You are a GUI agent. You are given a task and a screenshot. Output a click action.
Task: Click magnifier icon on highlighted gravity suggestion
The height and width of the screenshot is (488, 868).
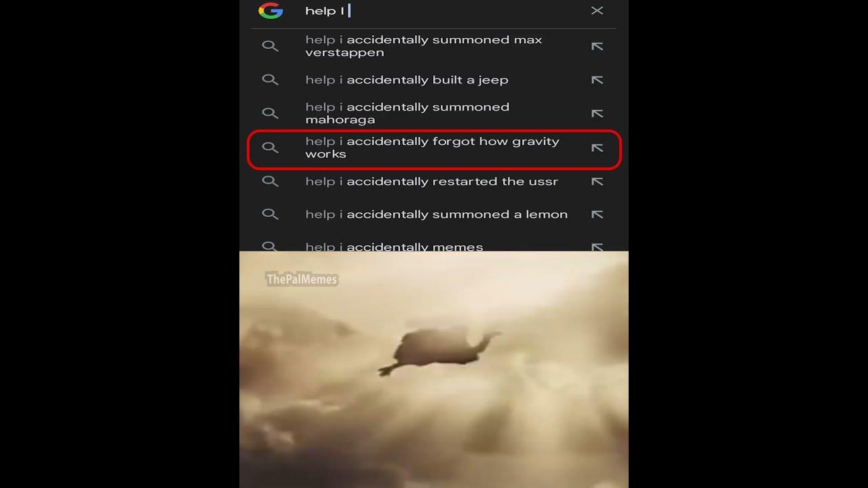(x=270, y=148)
